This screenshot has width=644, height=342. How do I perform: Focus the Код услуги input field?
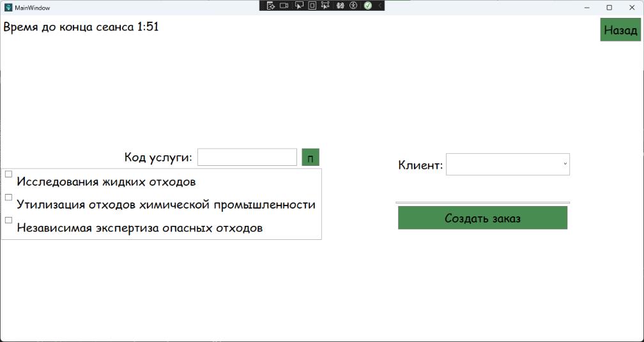point(247,158)
